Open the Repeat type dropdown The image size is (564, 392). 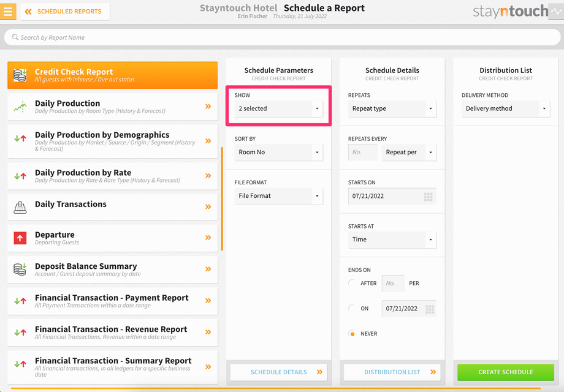point(392,108)
